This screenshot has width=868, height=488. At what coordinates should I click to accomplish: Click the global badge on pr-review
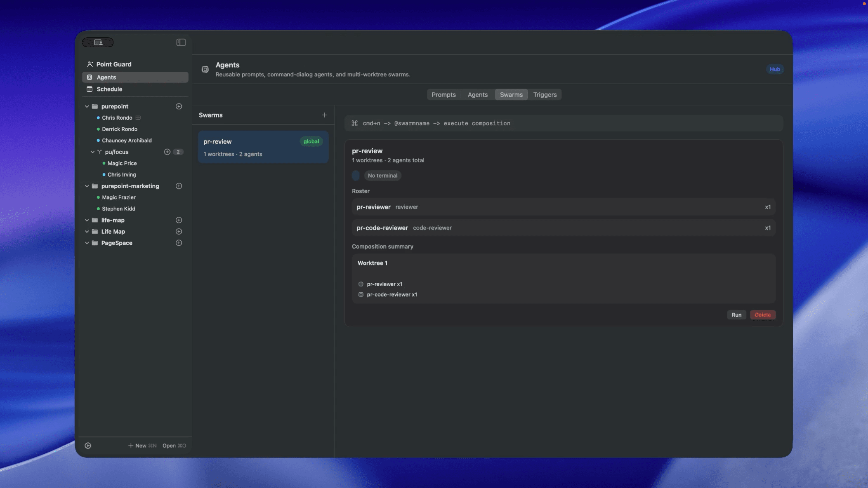(311, 141)
